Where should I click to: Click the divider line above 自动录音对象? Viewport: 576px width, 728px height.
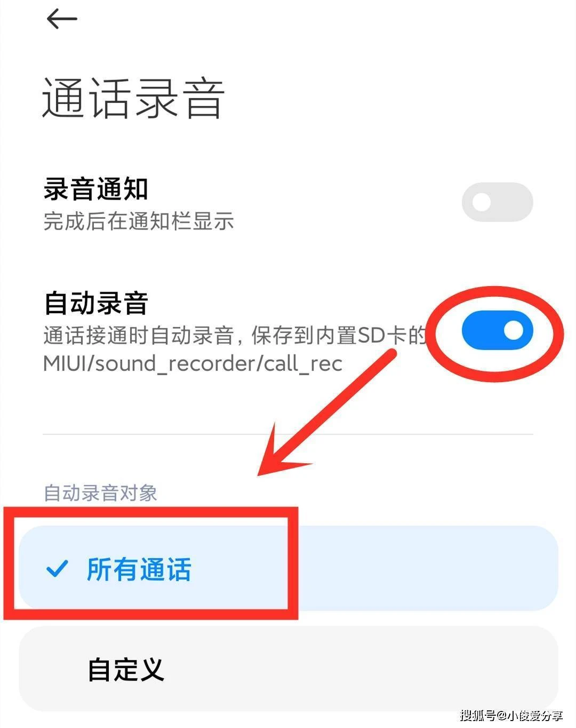(x=288, y=434)
